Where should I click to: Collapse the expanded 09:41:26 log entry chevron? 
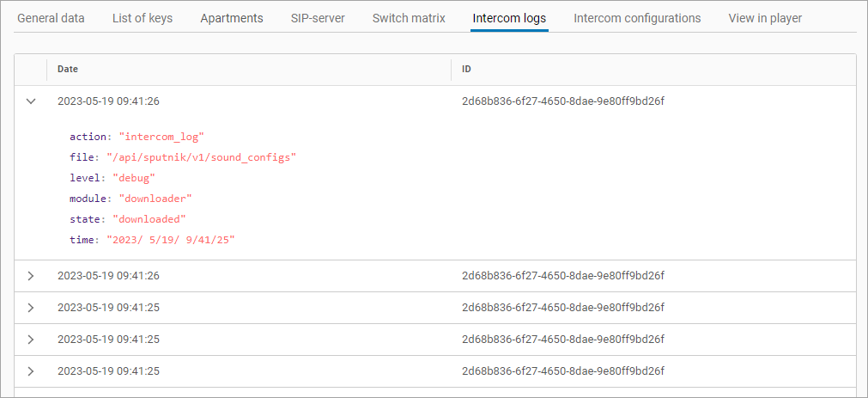[x=31, y=101]
